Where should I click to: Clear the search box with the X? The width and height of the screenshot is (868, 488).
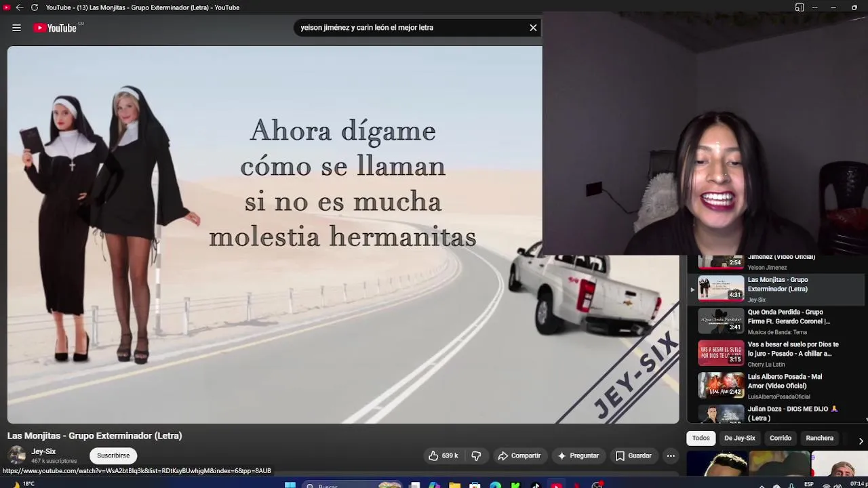[x=533, y=28]
